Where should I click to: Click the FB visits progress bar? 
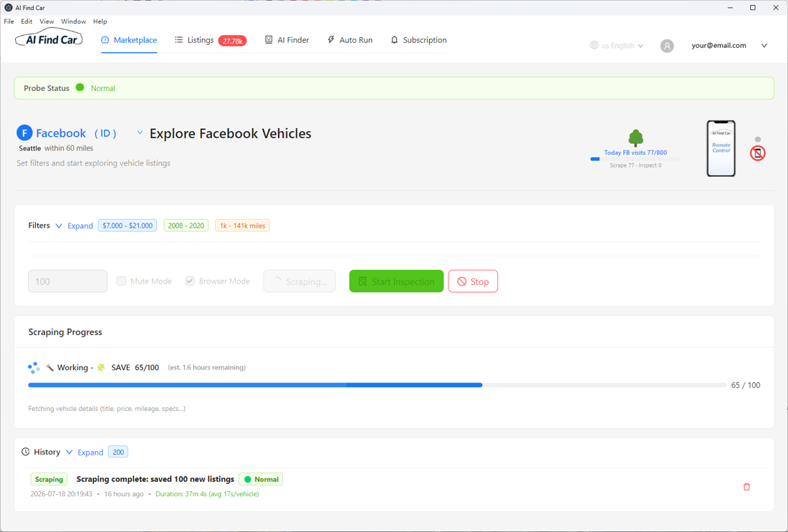[635, 159]
